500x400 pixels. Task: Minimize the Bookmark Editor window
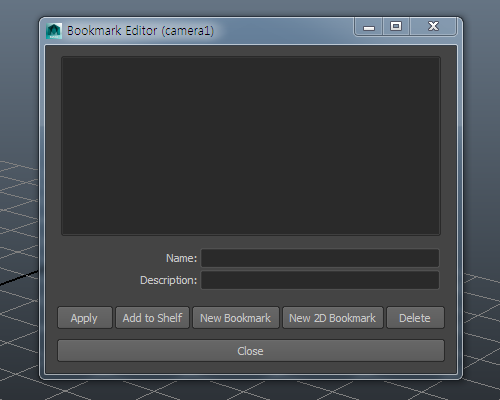pyautogui.click(x=369, y=27)
